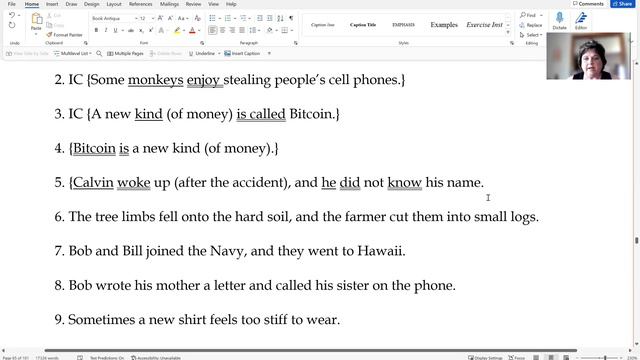Viewport: 640px width, 360px height.
Task: Click the Redo icon
Action: click(x=12, y=25)
